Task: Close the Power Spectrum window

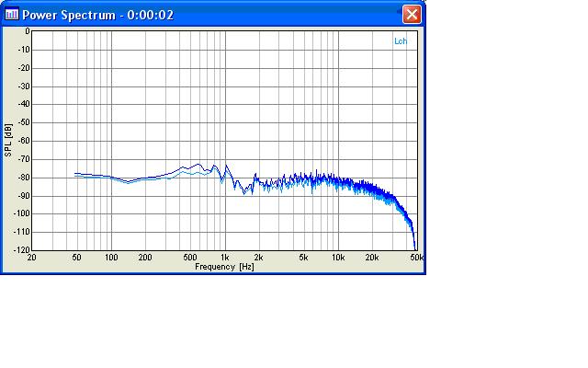Action: pyautogui.click(x=412, y=15)
